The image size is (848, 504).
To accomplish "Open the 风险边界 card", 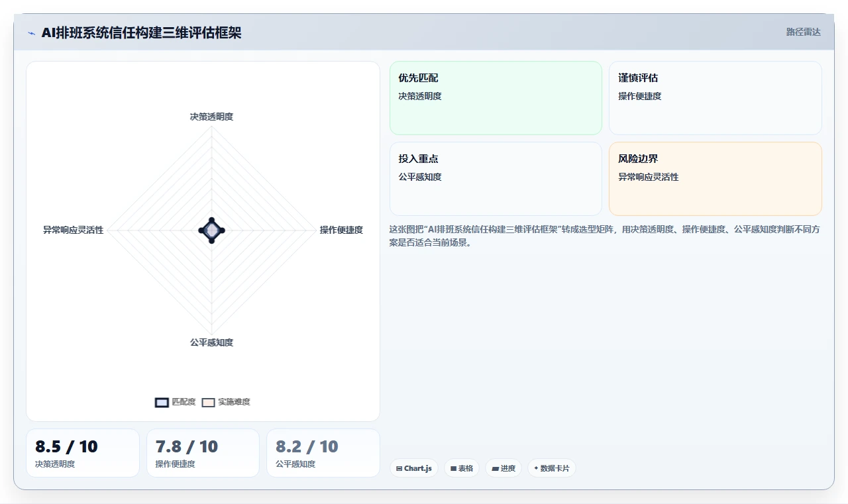I will (x=715, y=179).
